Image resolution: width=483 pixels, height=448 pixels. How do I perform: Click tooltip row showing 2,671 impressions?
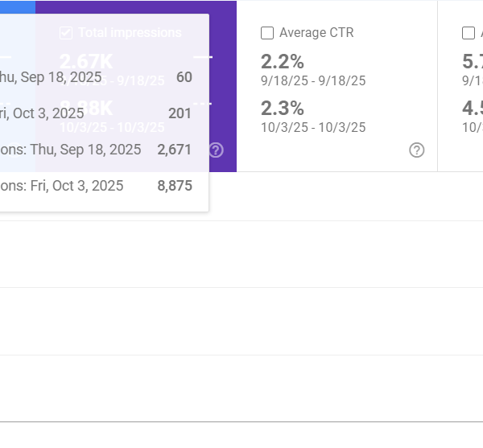[97, 150]
